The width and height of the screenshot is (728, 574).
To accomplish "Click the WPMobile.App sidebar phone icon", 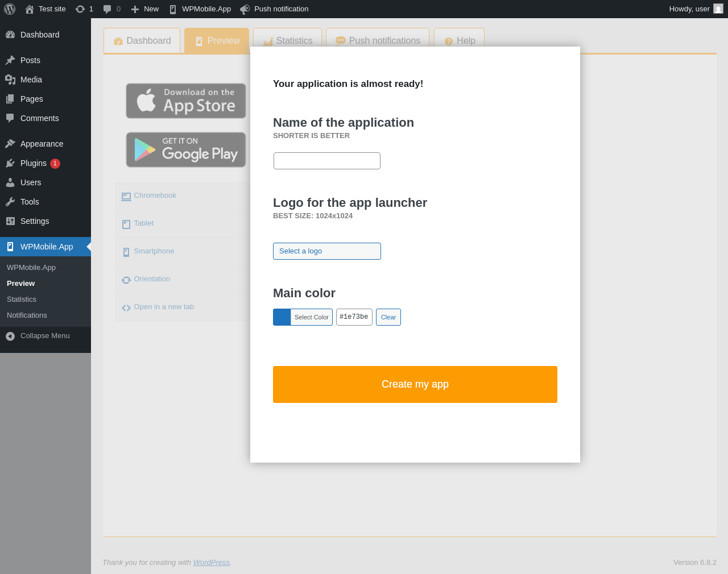I will [10, 247].
